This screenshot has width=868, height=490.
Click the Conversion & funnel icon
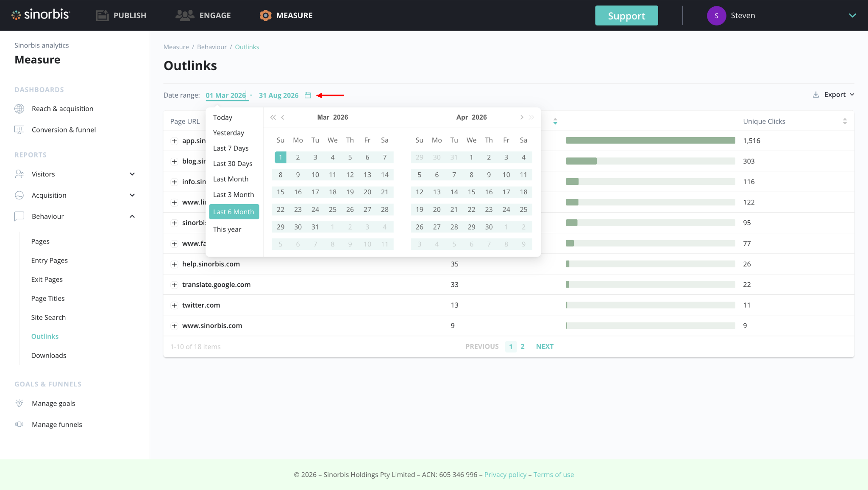click(x=19, y=130)
